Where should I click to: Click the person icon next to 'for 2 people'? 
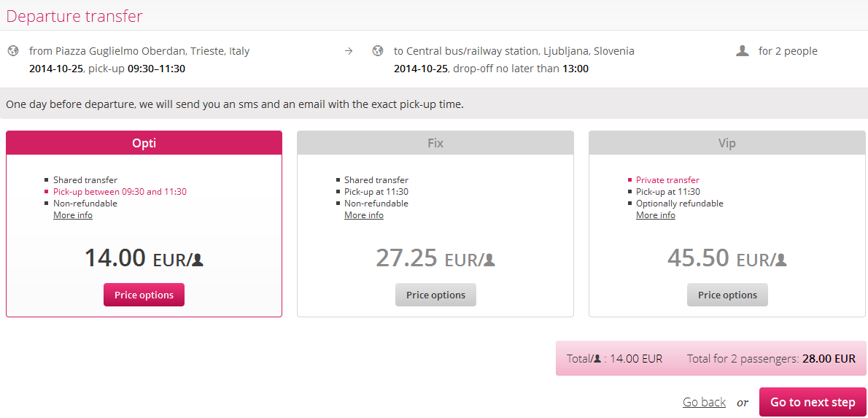(743, 51)
